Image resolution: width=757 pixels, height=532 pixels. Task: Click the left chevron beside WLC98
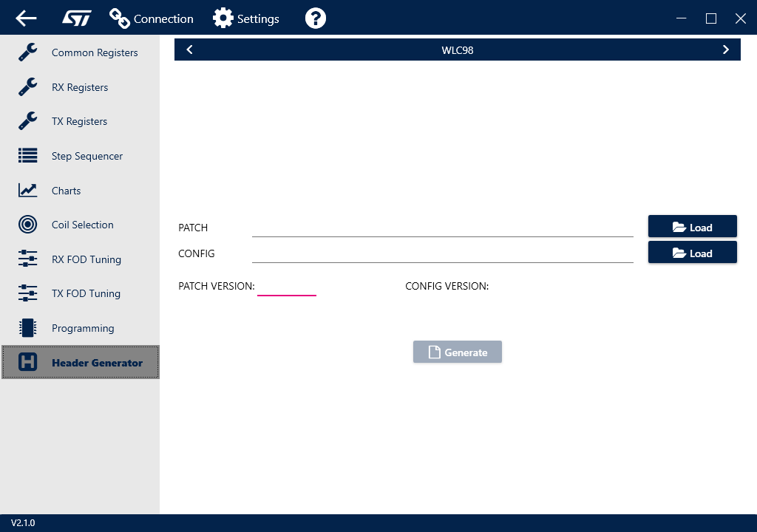point(189,49)
